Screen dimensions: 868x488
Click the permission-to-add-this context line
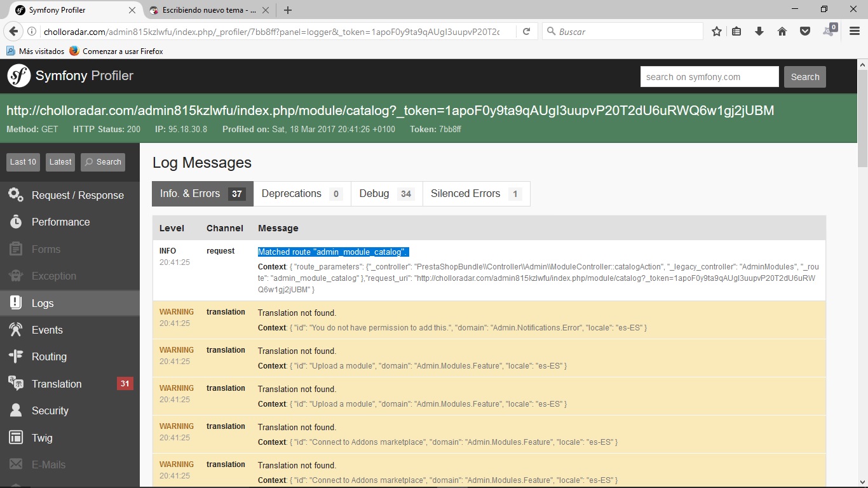click(452, 328)
